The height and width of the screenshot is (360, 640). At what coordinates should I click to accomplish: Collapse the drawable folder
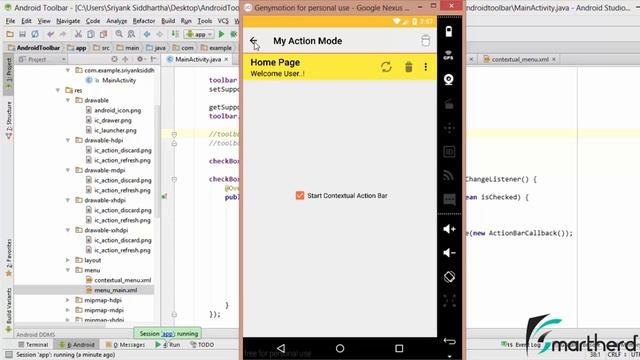(x=68, y=100)
